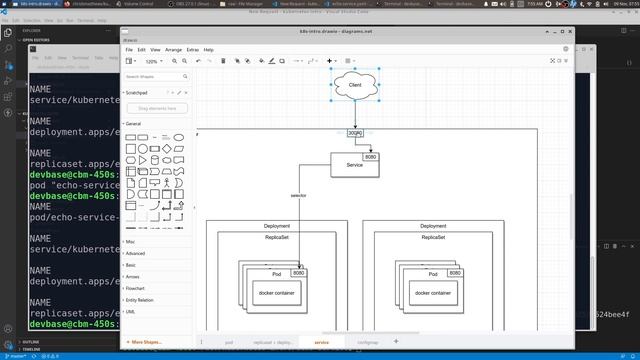Image resolution: width=640 pixels, height=360 pixels.
Task: Click the search magnifier in Search Shapes
Action: [x=185, y=76]
